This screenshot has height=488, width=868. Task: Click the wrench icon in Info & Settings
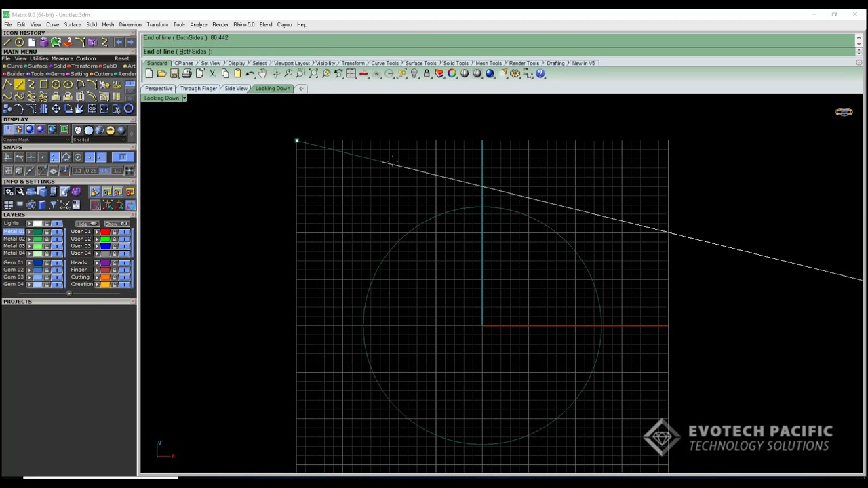(20, 192)
